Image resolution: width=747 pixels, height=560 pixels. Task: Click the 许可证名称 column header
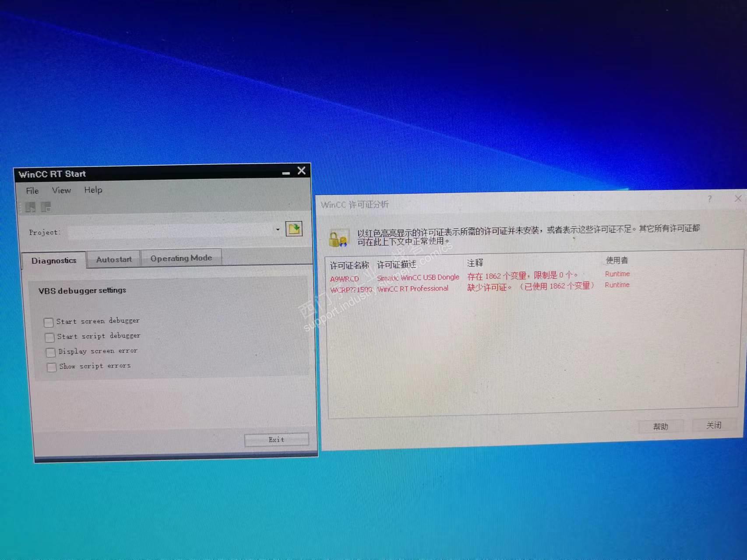[349, 266]
